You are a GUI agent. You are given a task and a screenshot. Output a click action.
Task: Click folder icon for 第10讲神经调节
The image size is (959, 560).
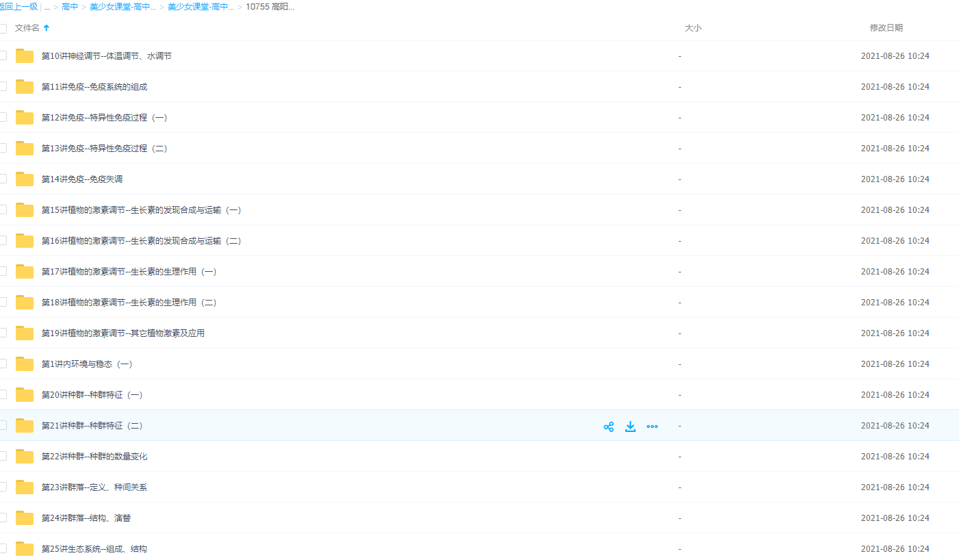pos(25,56)
